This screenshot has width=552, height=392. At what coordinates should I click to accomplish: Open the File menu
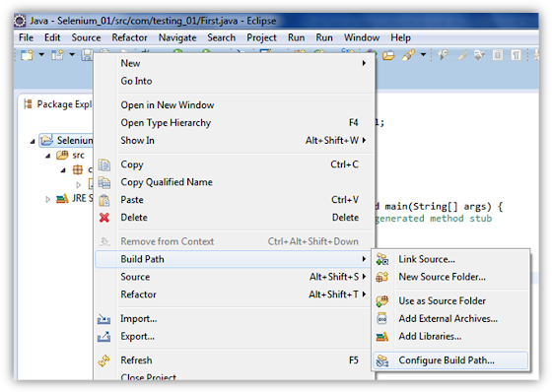[26, 37]
